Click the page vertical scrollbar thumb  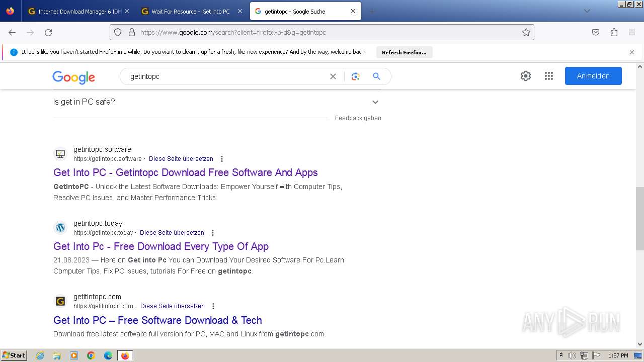(x=640, y=219)
